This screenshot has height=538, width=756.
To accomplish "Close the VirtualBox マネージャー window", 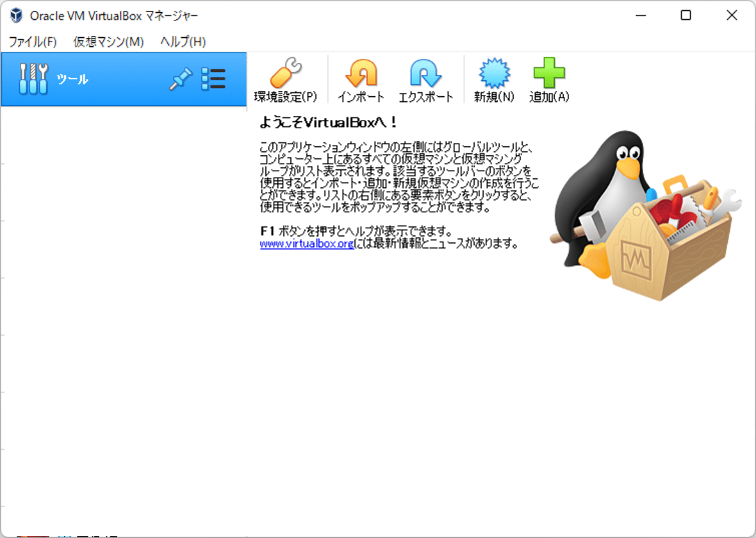I will tap(732, 15).
